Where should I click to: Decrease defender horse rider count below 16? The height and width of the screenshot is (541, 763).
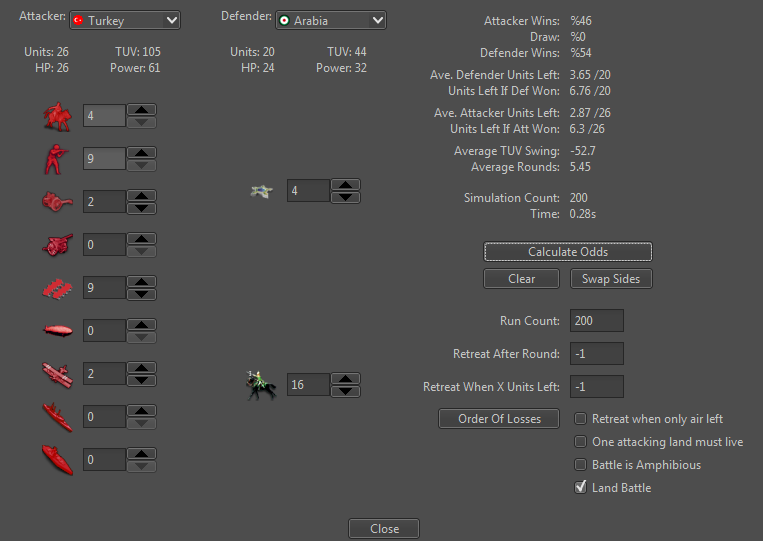(345, 391)
